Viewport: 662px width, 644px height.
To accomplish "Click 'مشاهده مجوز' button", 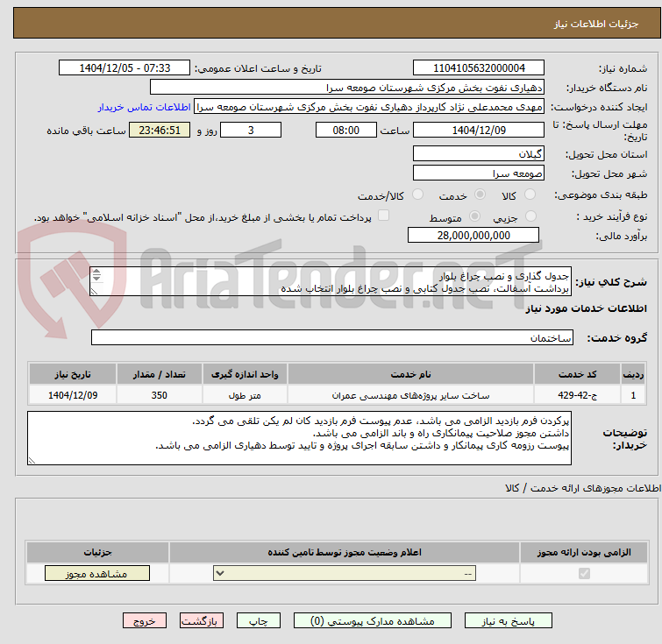I will pos(97,574).
